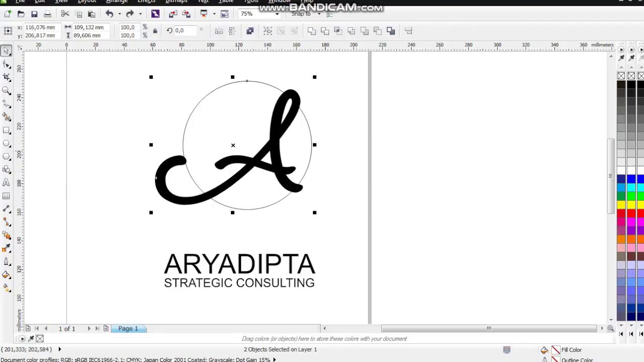
Task: Expand the cursor coordinates status arrow
Action: tap(59, 349)
